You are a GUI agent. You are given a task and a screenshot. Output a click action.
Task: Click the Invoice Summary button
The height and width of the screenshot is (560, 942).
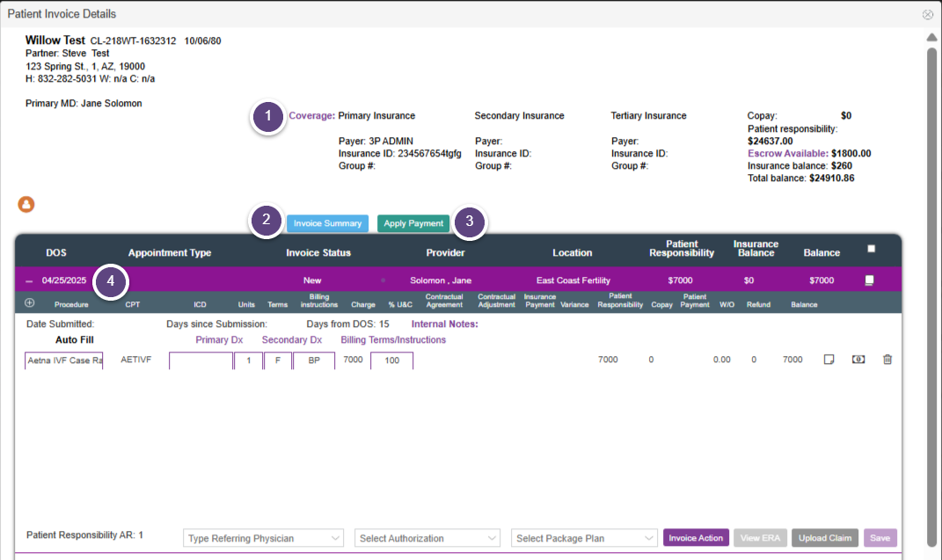(x=327, y=223)
